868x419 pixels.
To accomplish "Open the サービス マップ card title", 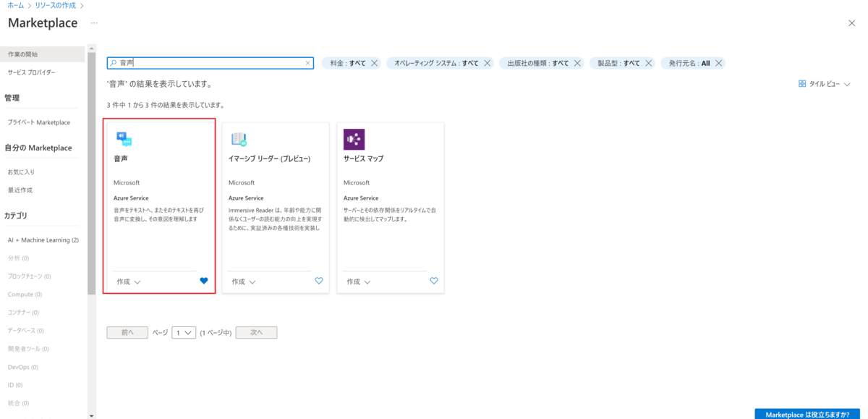I will tap(364, 158).
